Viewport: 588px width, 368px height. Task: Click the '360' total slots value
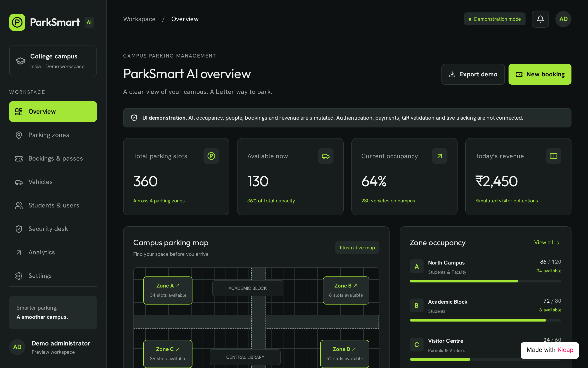[x=145, y=181]
